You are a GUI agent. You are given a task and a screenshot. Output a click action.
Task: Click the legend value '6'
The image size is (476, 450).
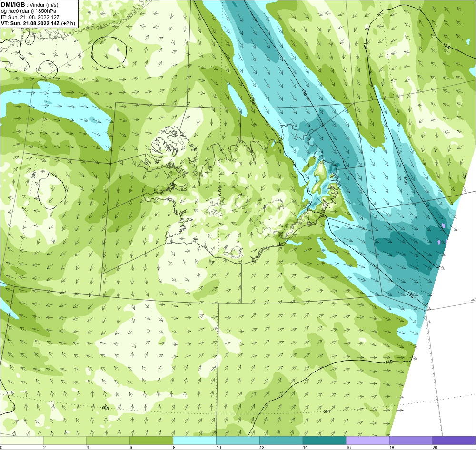tap(131, 447)
